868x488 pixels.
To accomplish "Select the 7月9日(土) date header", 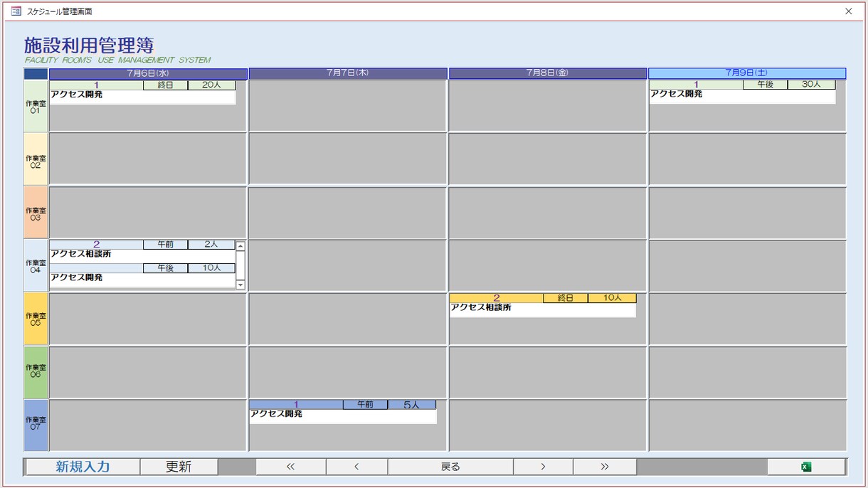I will 747,73.
